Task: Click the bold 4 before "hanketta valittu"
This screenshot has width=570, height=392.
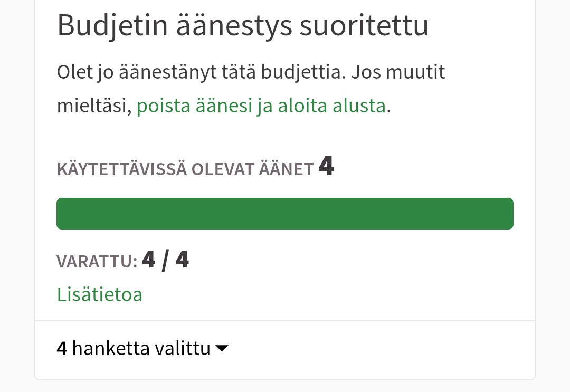Action: (62, 349)
